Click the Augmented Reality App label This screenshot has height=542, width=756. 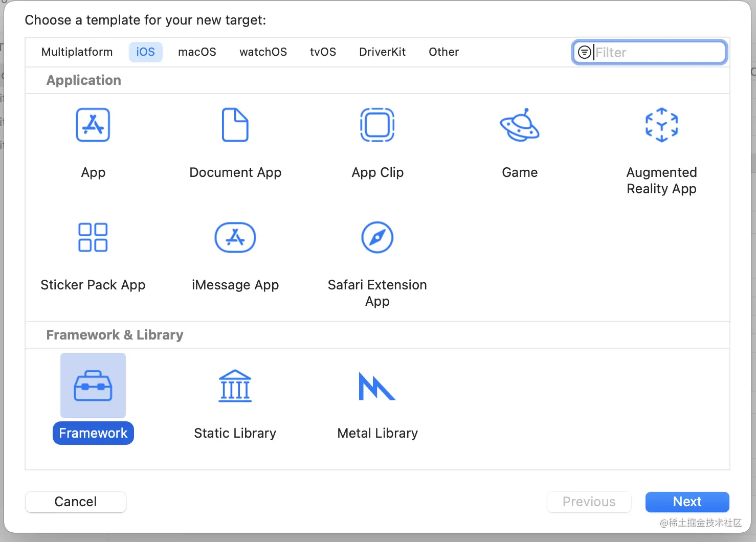[x=662, y=180]
